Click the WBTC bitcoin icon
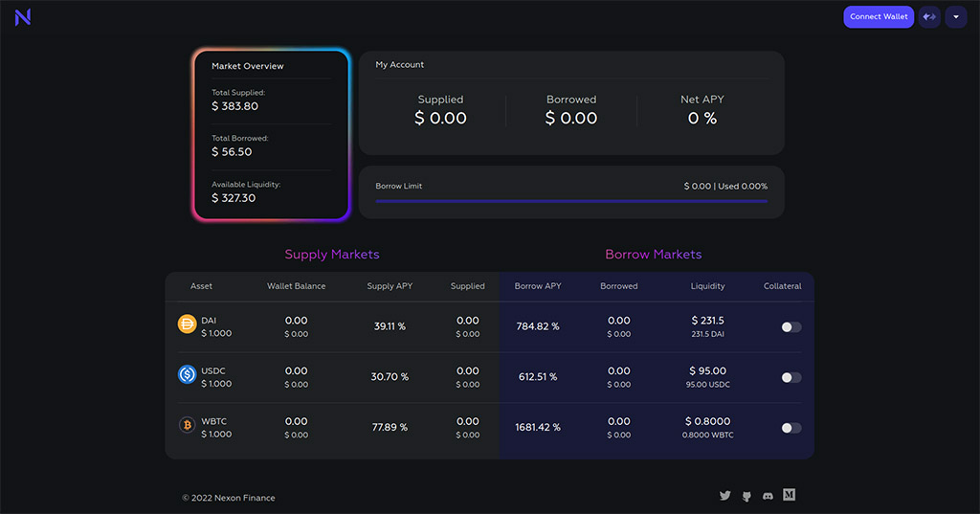The image size is (980, 514). pyautogui.click(x=188, y=425)
